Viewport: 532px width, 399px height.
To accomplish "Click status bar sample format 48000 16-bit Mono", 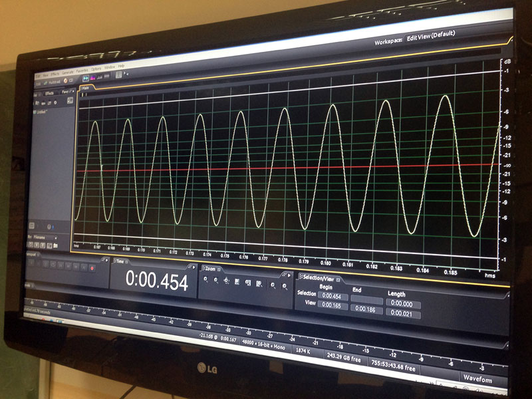I will point(263,345).
